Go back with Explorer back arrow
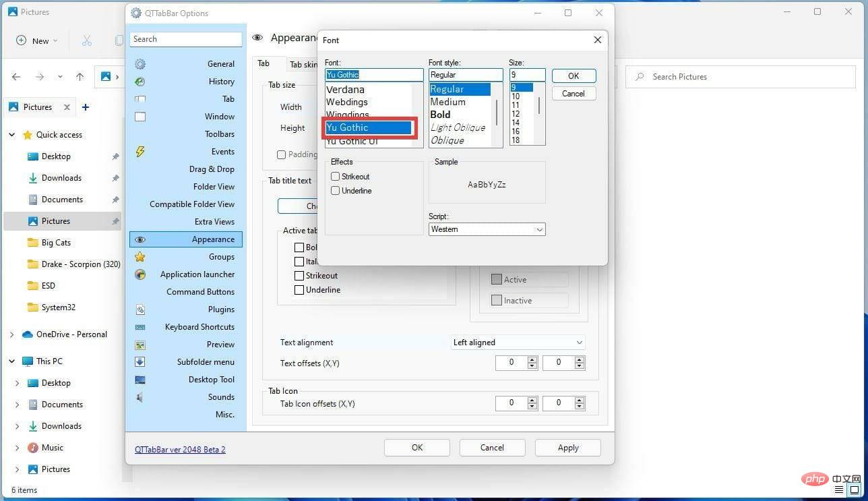 pos(16,77)
